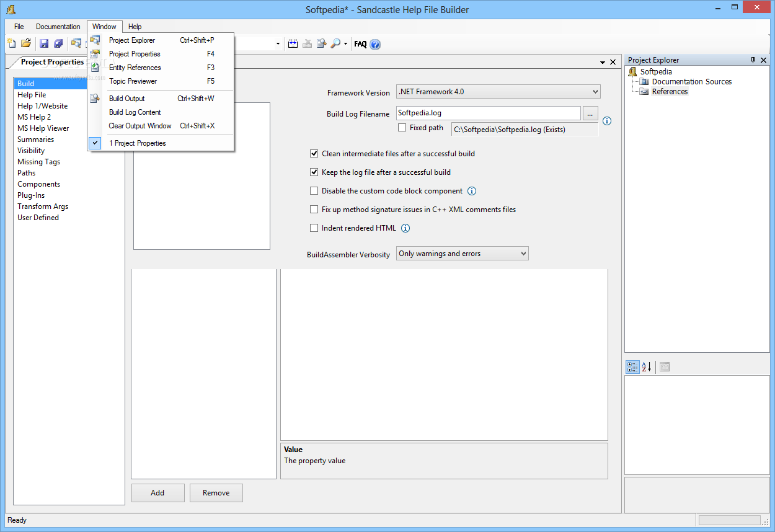Select the MS Help Viewer category
This screenshot has width=775, height=532.
[43, 128]
